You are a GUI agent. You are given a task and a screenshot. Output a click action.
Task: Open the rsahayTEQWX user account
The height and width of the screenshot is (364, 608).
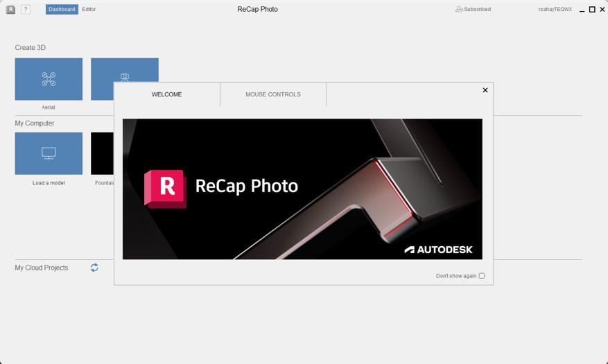click(x=555, y=9)
